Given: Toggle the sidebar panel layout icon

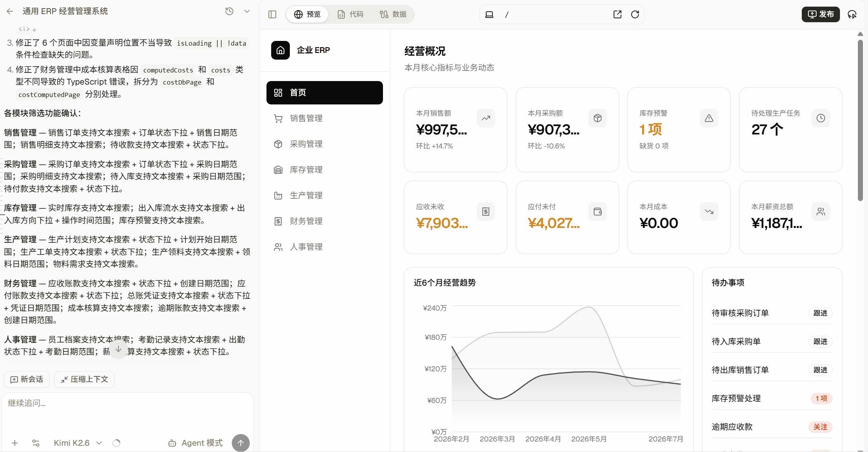Looking at the screenshot, I should 272,14.
